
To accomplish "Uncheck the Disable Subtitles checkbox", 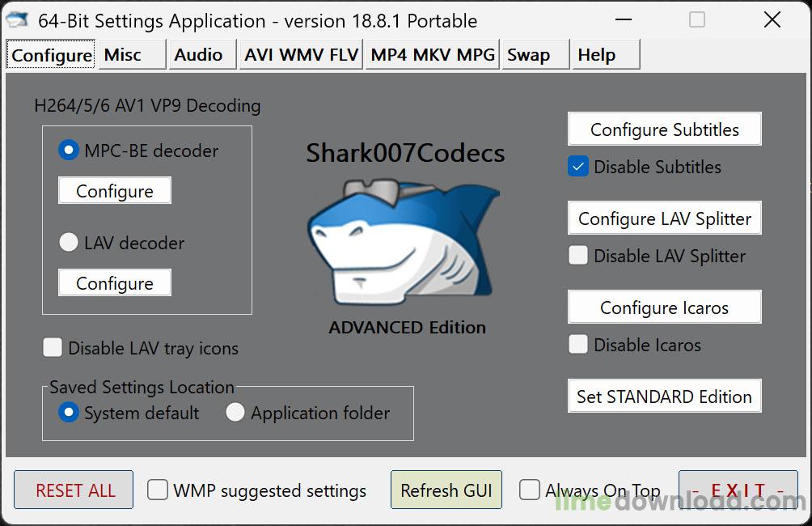I will pos(578,167).
